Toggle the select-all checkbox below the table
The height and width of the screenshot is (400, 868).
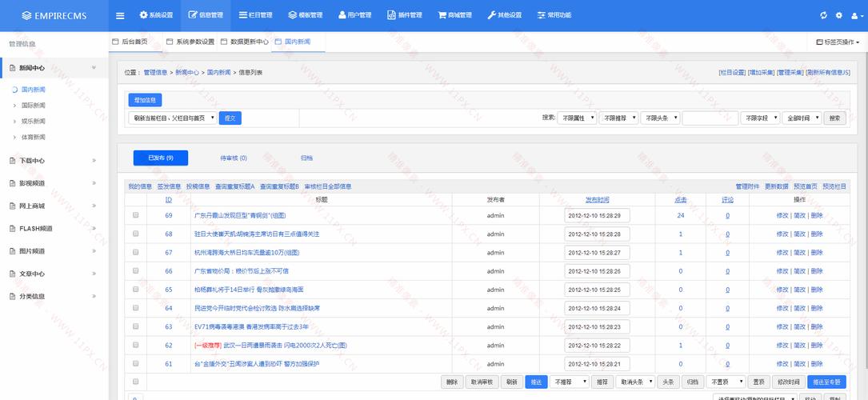click(136, 381)
